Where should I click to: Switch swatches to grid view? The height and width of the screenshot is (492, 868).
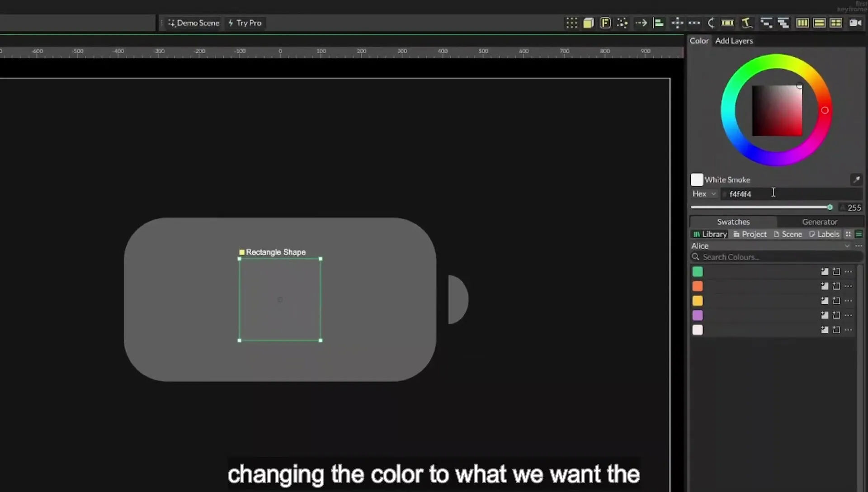(x=848, y=234)
